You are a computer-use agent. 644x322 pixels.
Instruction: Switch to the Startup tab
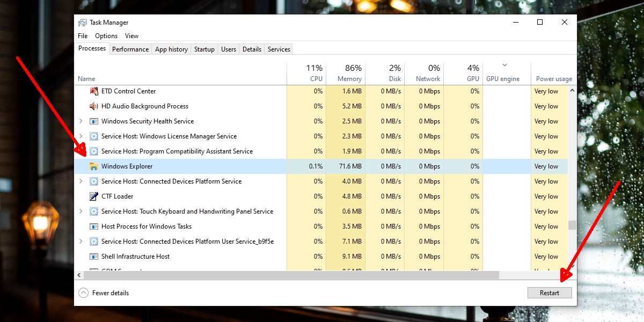[x=204, y=49]
